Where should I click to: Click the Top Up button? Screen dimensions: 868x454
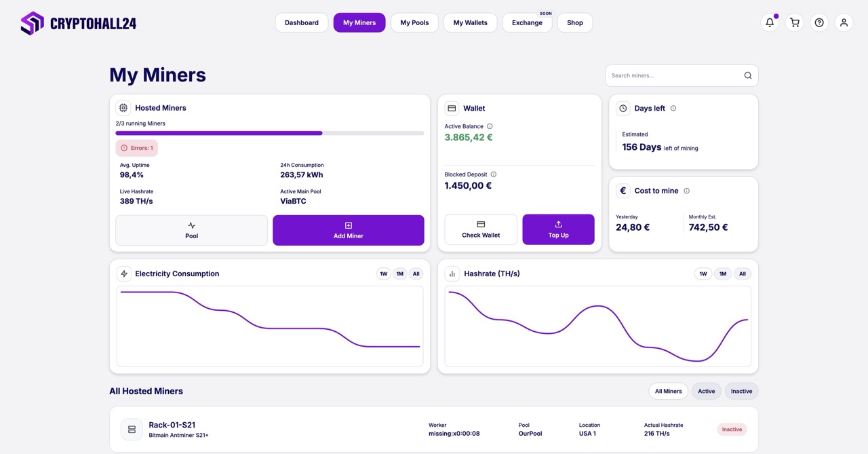point(558,229)
